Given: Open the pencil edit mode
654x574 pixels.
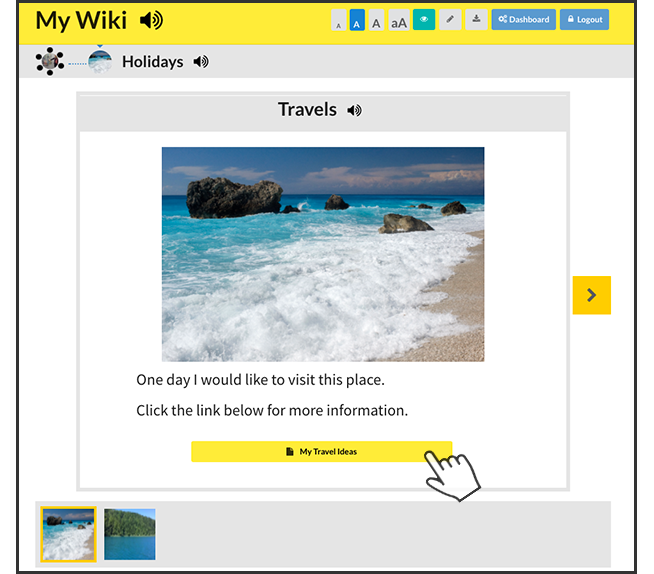Looking at the screenshot, I should click(450, 20).
